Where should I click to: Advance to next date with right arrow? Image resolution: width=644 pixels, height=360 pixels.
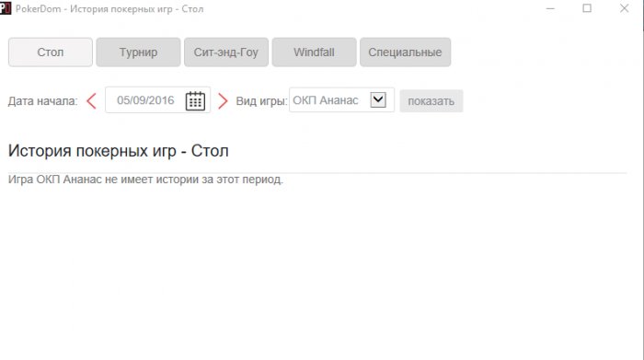coord(223,100)
